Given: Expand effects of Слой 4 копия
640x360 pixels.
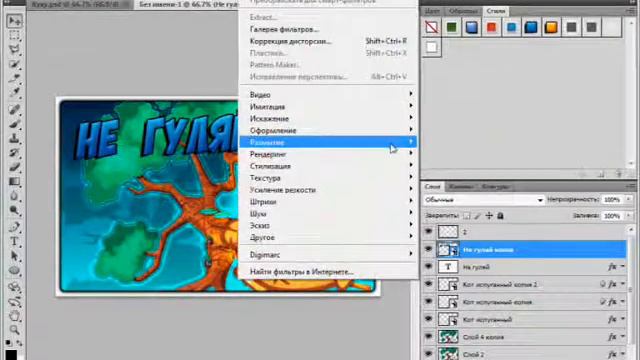Looking at the screenshot, I should click(623, 337).
